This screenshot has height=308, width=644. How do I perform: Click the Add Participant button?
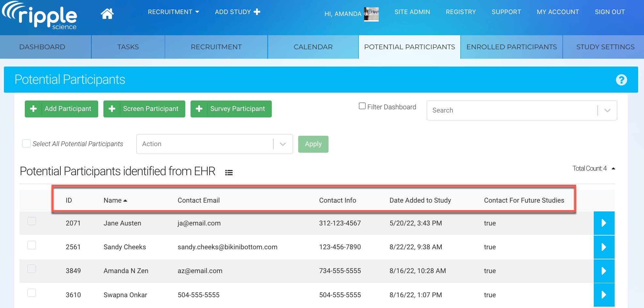61,109
